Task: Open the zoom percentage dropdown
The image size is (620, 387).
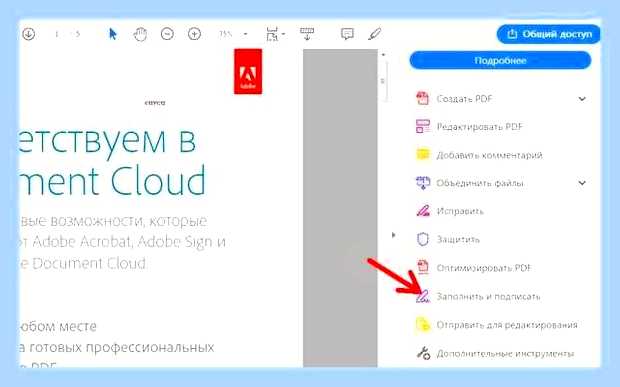Action: coord(245,34)
